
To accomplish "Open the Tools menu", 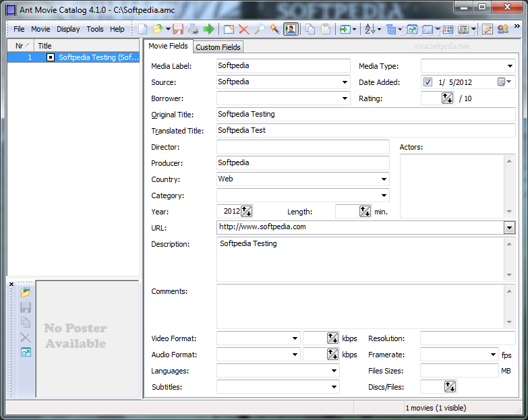I will point(95,29).
